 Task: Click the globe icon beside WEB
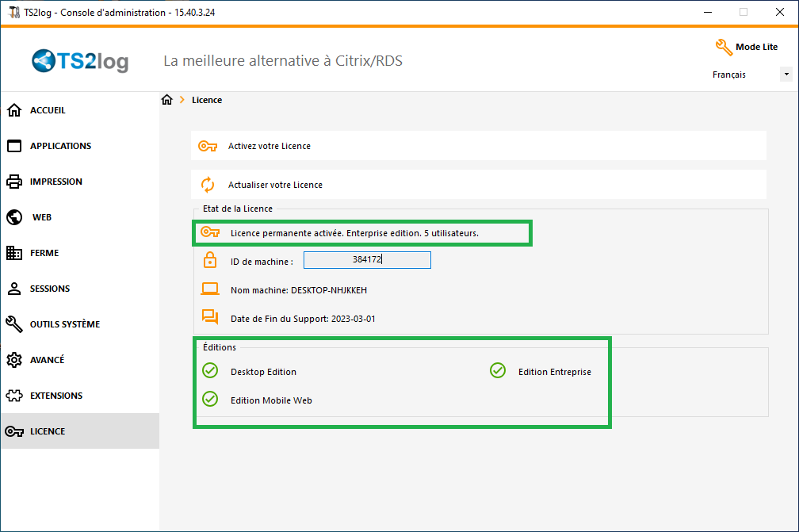[x=14, y=217]
